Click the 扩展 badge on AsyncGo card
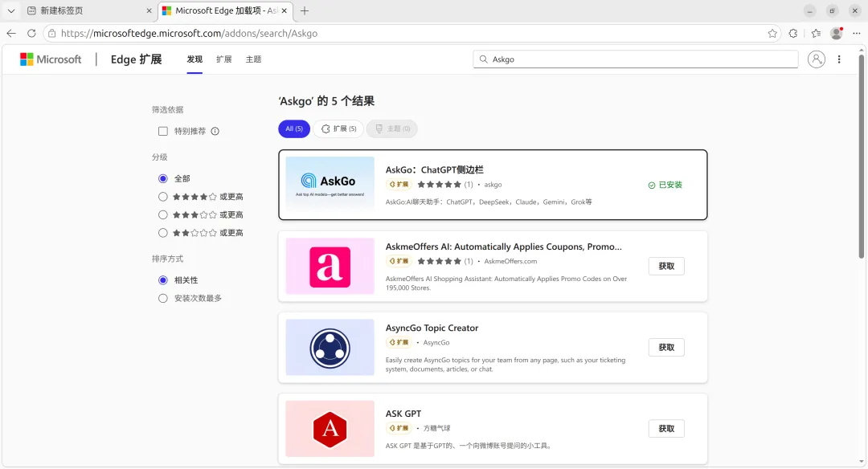 [399, 342]
